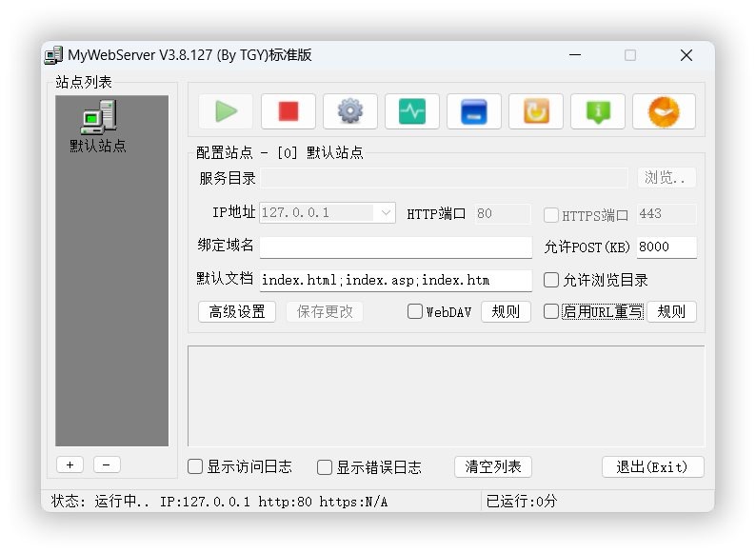756x553 pixels.
Task: Check the 显示错误日志 option
Action: point(325,466)
